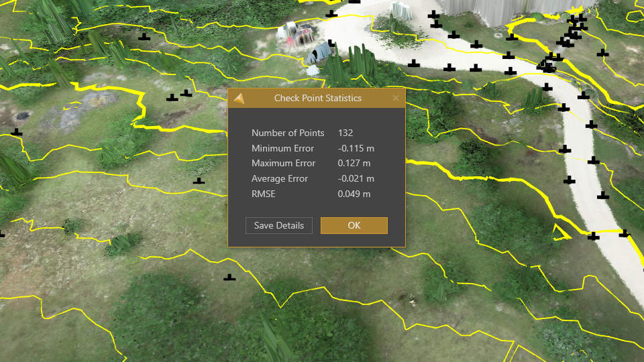
Task: Click the Minimum Error label
Action: 282,148
